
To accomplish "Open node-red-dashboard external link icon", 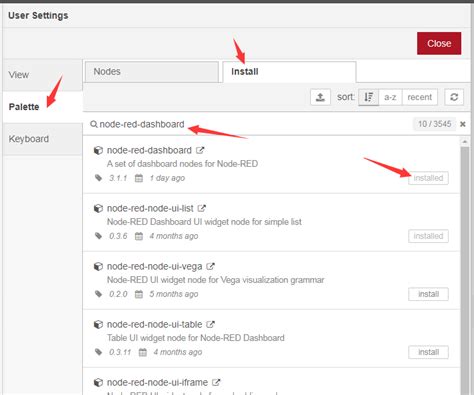I will click(x=200, y=150).
